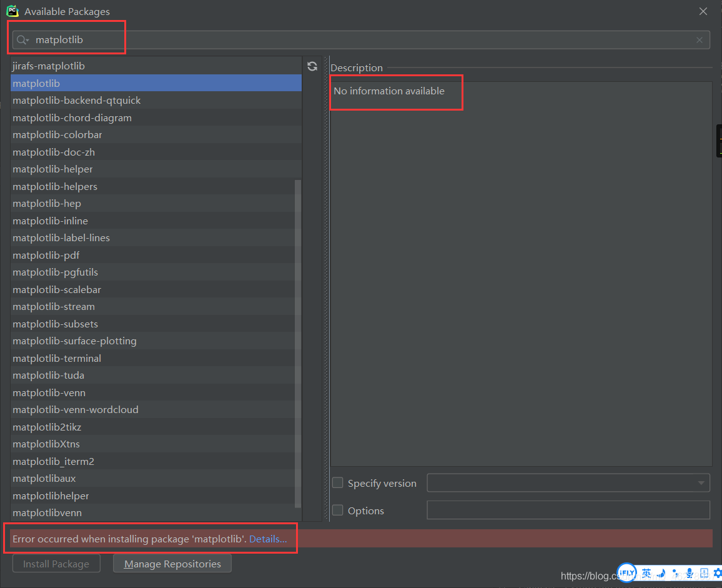Viewport: 722px width, 588px height.
Task: Select matplotlibhelper package
Action: click(152, 496)
